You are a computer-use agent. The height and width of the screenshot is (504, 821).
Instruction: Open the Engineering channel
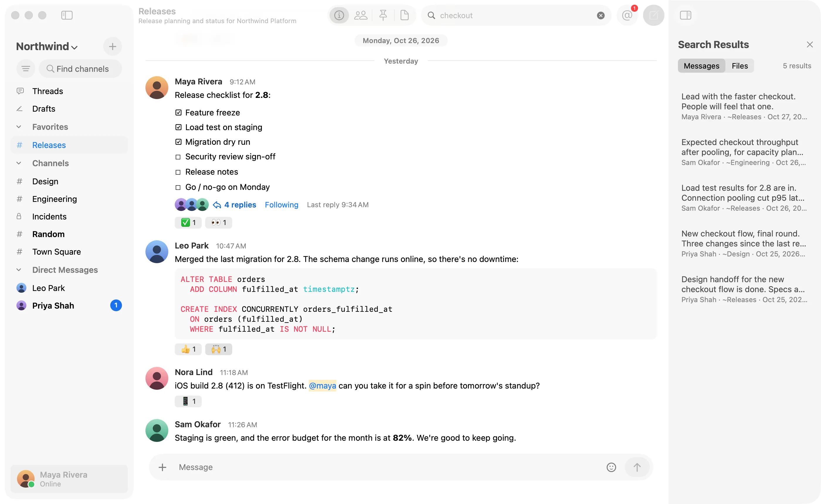69,199
